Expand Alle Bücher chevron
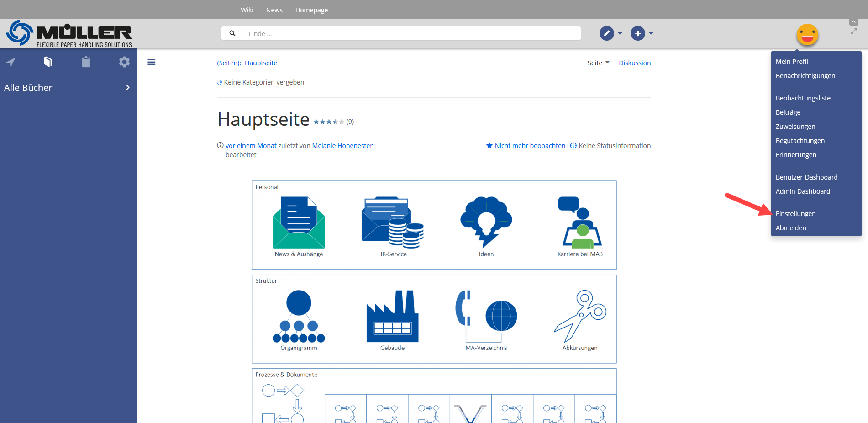 (x=127, y=87)
